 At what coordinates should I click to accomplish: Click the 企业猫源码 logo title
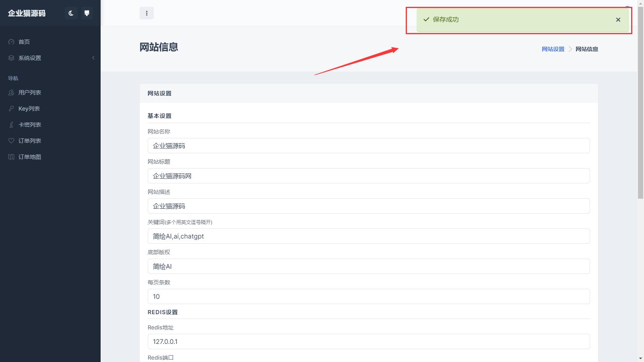[27, 13]
